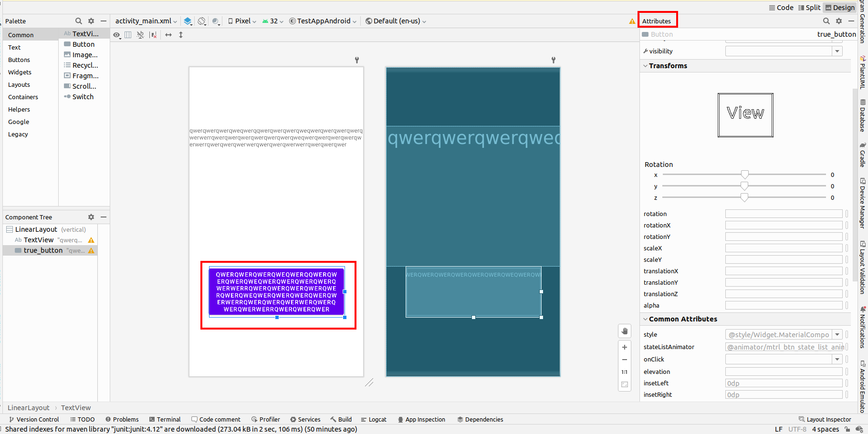Open Component Tree settings gear

(91, 217)
